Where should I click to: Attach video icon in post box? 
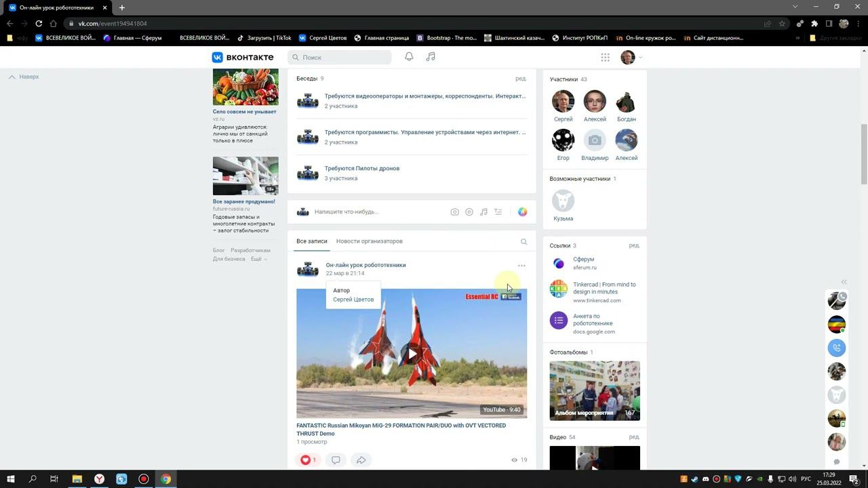pos(469,212)
